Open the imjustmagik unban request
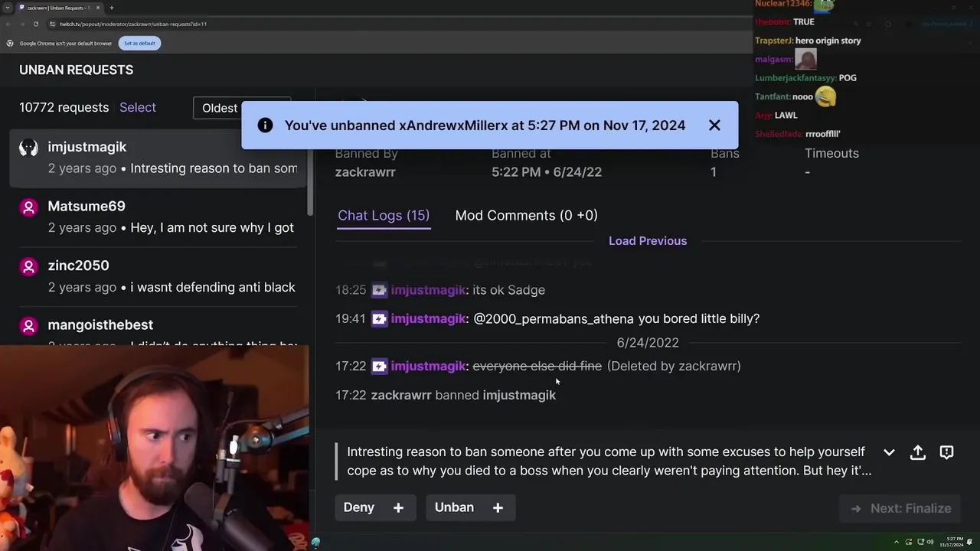This screenshot has width=980, height=551. pos(158,158)
